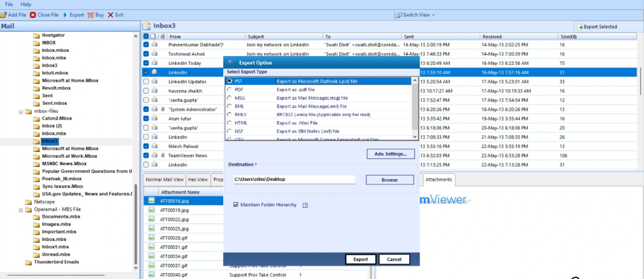Check the haseena shaikh email checkbox
The height and width of the screenshot is (279, 644).
[146, 91]
